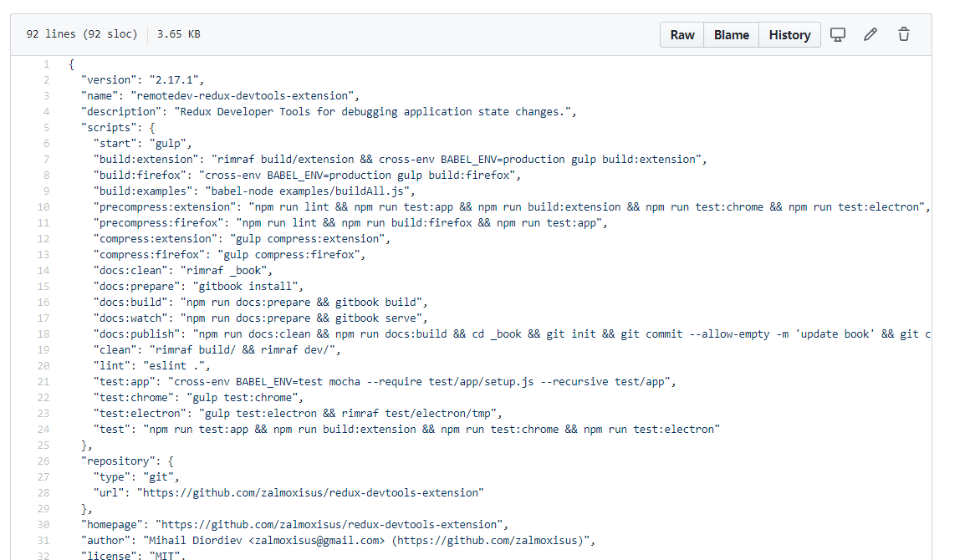970x560 pixels.
Task: Click the "build:examples" script line
Action: click(x=254, y=191)
